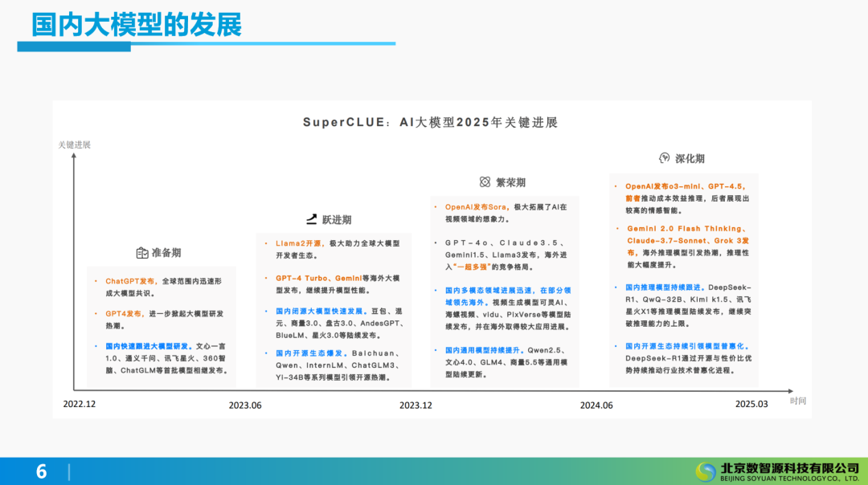The image size is (868, 485).
Task: Click the 繁荣期 heading text
Action: (x=510, y=182)
